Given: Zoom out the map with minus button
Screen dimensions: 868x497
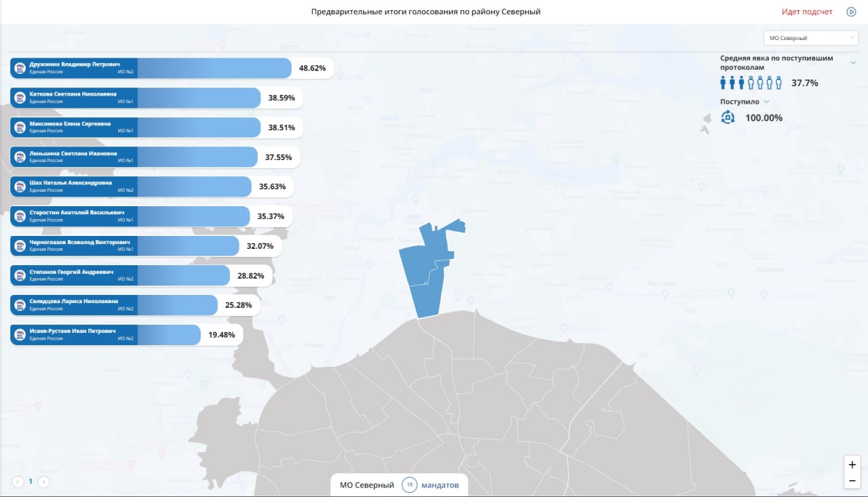Looking at the screenshot, I should point(852,481).
